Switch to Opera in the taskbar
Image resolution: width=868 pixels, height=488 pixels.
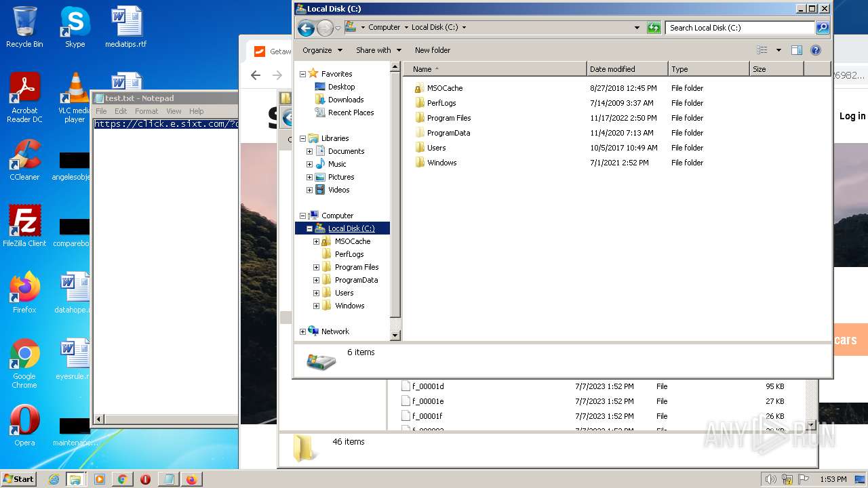pyautogui.click(x=145, y=479)
